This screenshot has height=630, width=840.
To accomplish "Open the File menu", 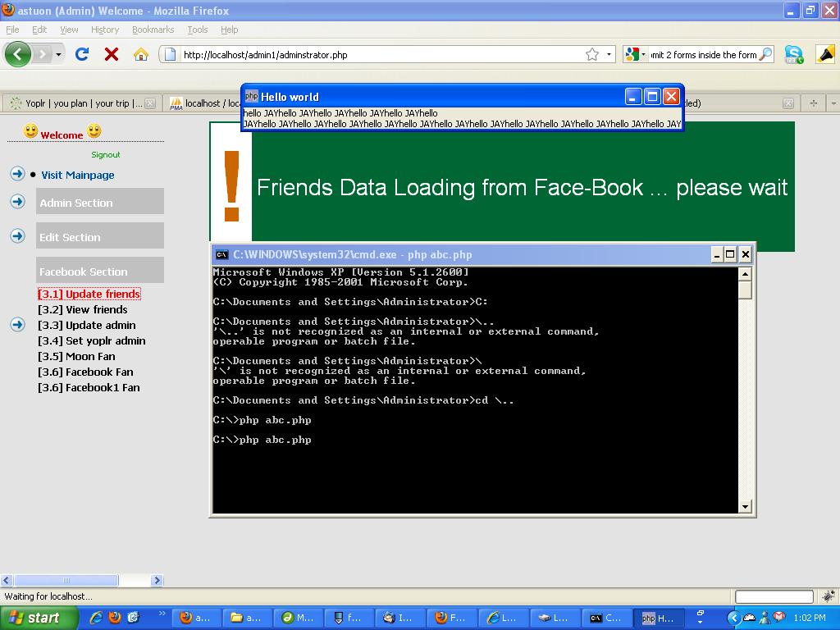I will click(12, 30).
